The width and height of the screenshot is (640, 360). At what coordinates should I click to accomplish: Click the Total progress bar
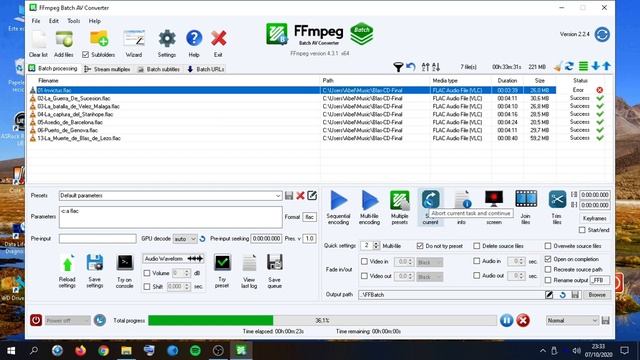click(x=322, y=320)
